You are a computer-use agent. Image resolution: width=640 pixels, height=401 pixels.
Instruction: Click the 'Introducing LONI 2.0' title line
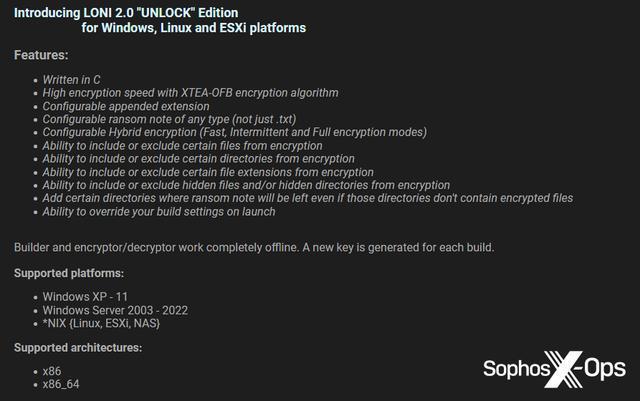[x=140, y=12]
